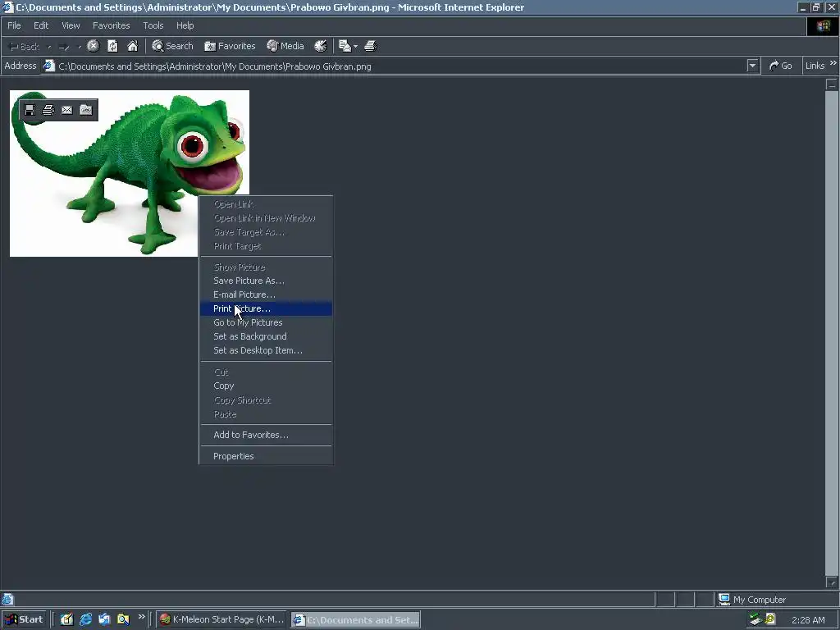The height and width of the screenshot is (630, 840).
Task: Open the View menu
Action: [71, 25]
